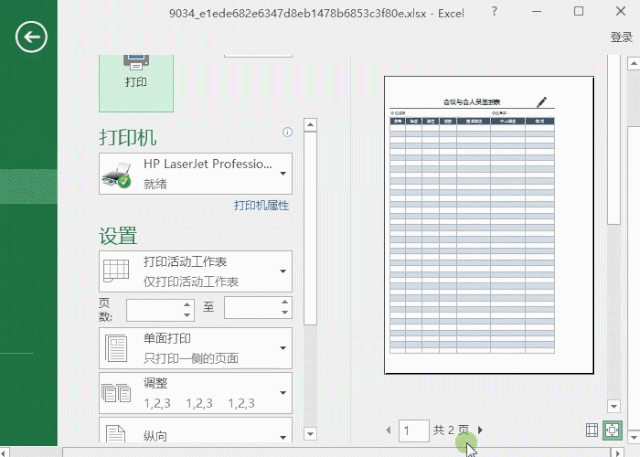This screenshot has width=640, height=457.
Task: Click the pages 'from' input field
Action: [154, 311]
